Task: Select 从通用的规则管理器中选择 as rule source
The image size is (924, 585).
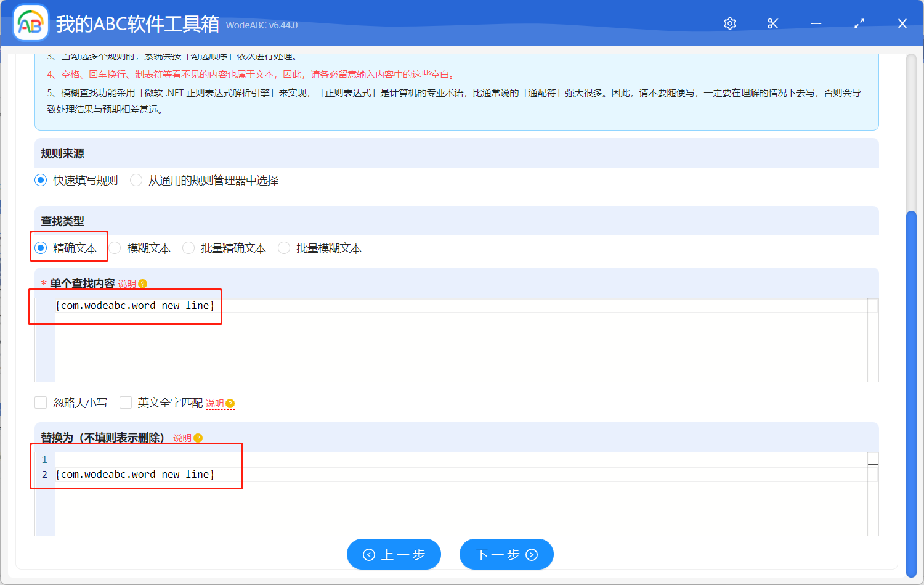Action: [136, 180]
